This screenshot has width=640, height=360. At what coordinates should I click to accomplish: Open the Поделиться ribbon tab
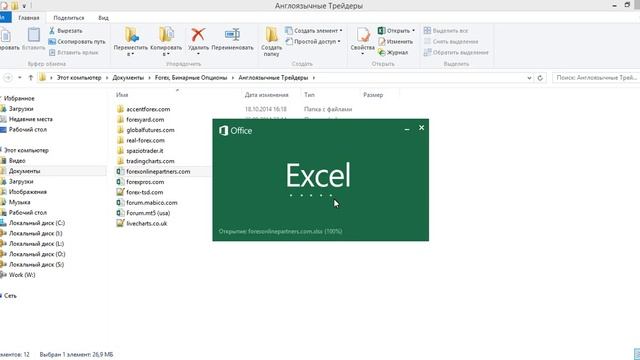(x=69, y=18)
